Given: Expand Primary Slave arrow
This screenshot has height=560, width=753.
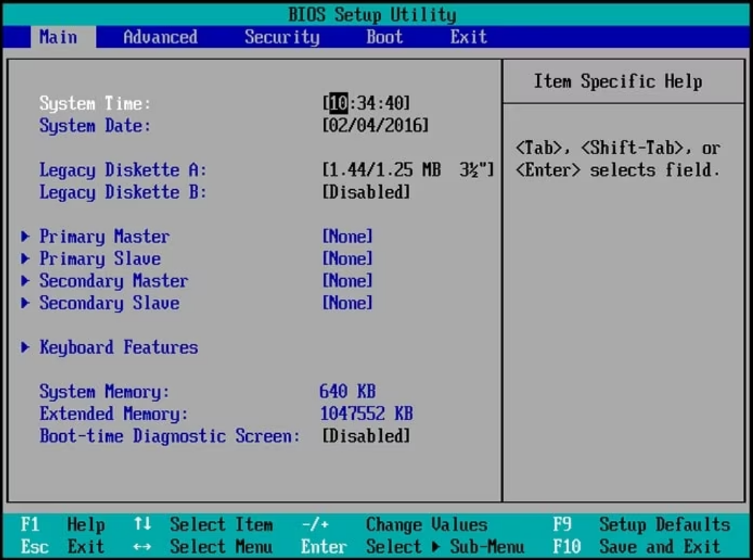Looking at the screenshot, I should click(x=25, y=258).
